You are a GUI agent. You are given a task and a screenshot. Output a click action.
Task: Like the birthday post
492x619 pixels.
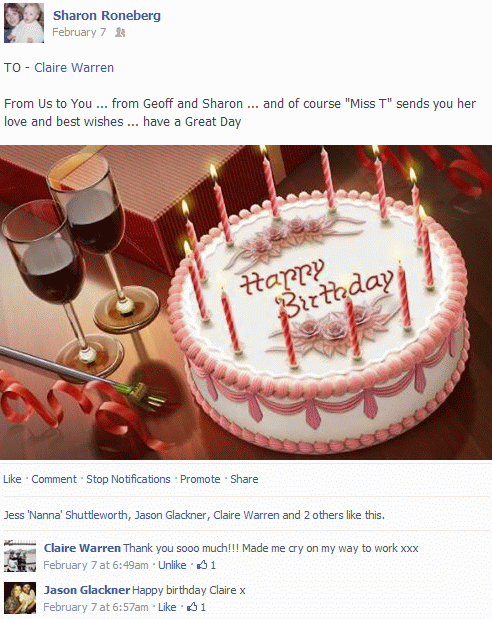pyautogui.click(x=12, y=479)
